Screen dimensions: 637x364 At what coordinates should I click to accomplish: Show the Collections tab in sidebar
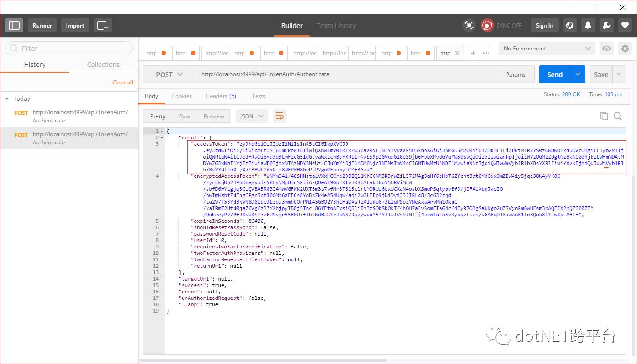pos(103,65)
